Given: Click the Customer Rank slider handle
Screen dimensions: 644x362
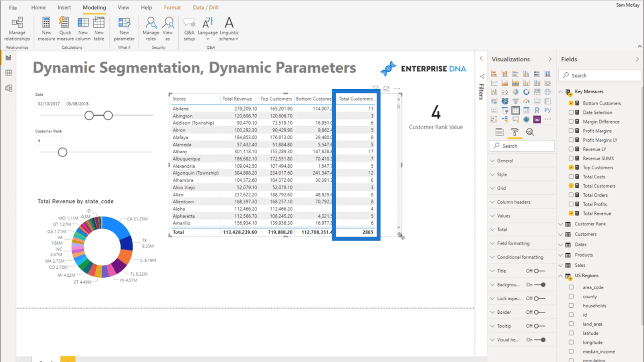Looking at the screenshot, I should pos(62,152).
